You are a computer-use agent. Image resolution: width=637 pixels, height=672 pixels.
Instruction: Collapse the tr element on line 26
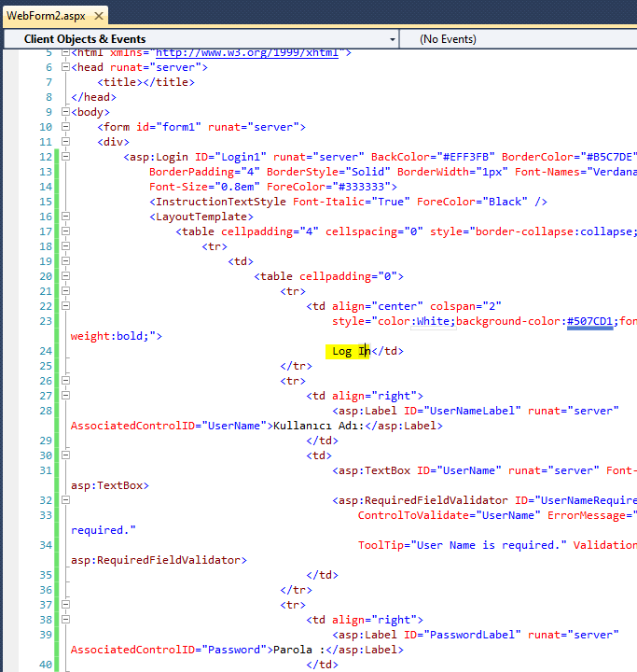[x=65, y=380]
